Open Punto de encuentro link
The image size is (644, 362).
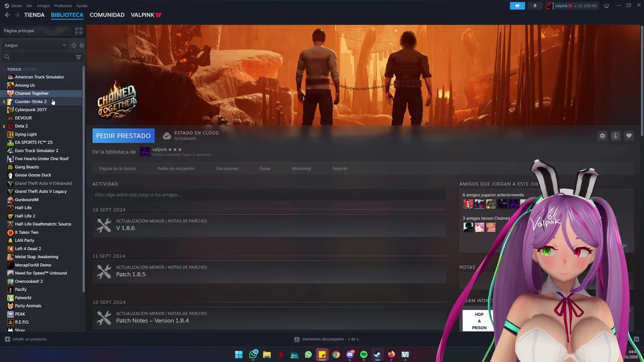click(176, 168)
